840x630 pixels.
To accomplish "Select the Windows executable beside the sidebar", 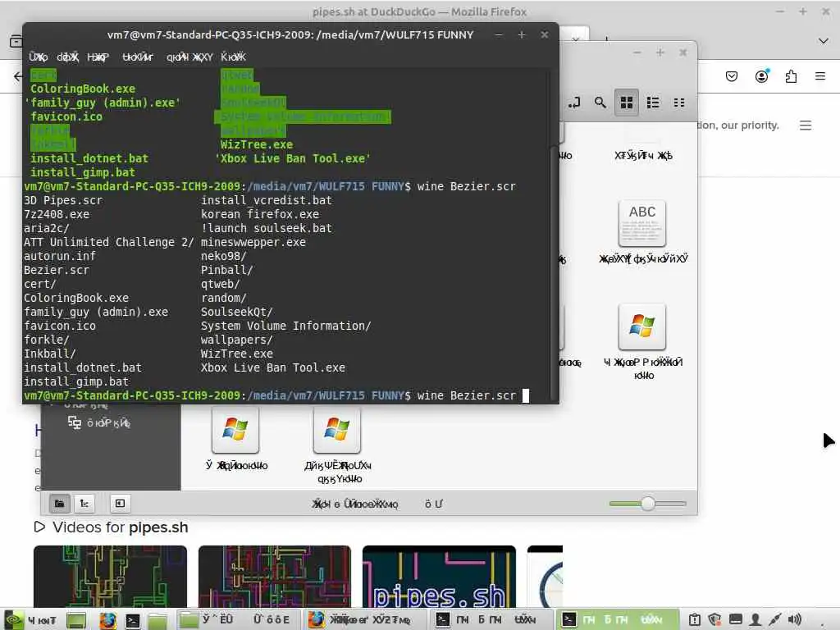I will point(235,429).
